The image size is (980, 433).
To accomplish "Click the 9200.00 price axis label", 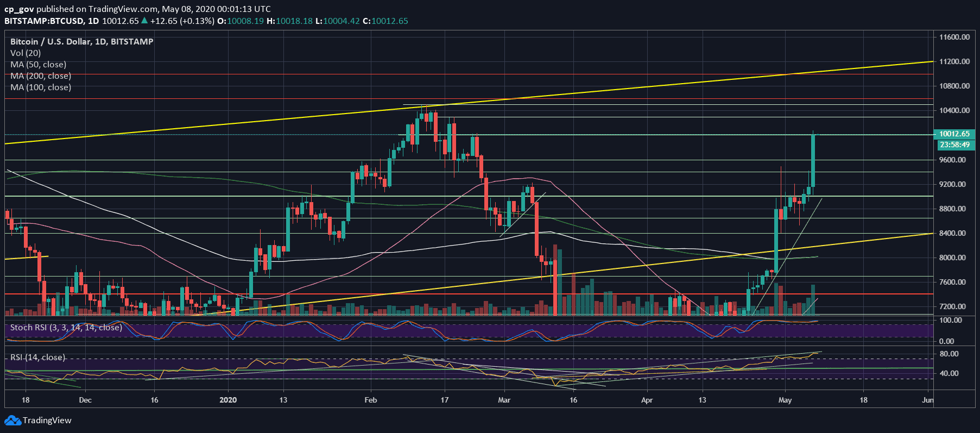I will coord(953,184).
